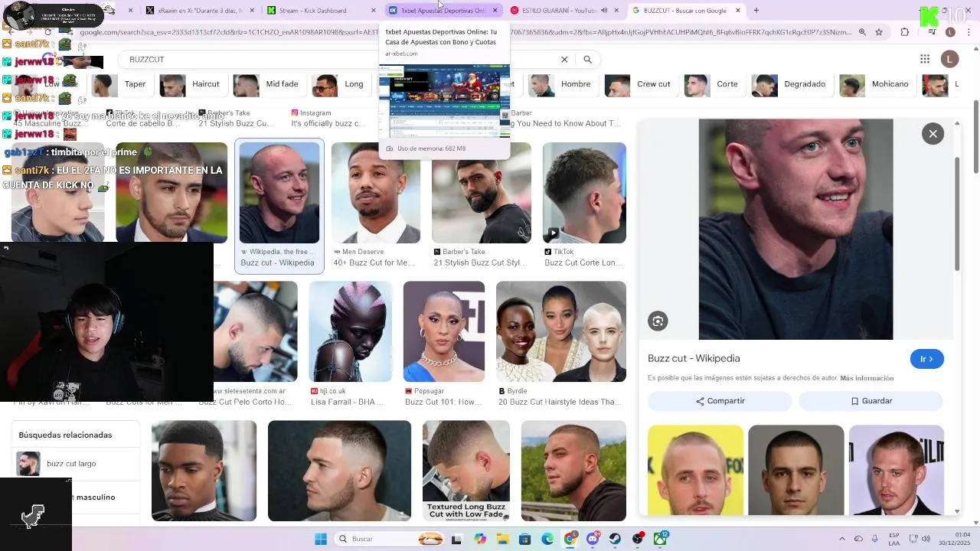Open the Ir button to visit Wikipedia
The height and width of the screenshot is (551, 980).
coord(926,359)
